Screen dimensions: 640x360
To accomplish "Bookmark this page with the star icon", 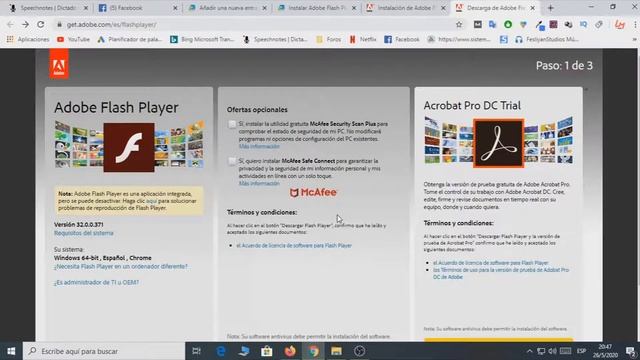I will pyautogui.click(x=459, y=24).
